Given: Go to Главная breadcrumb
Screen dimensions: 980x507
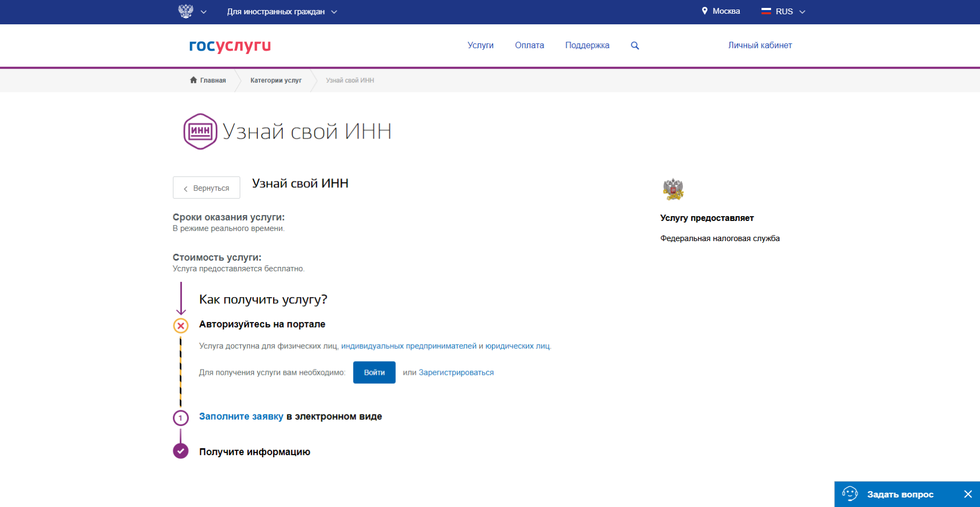Looking at the screenshot, I should point(213,80).
